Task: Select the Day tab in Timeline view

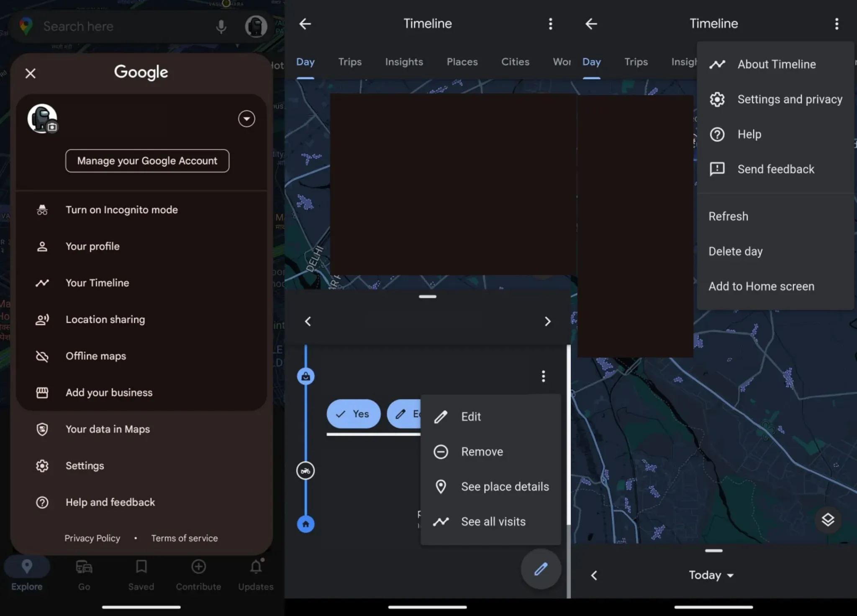Action: pos(305,61)
